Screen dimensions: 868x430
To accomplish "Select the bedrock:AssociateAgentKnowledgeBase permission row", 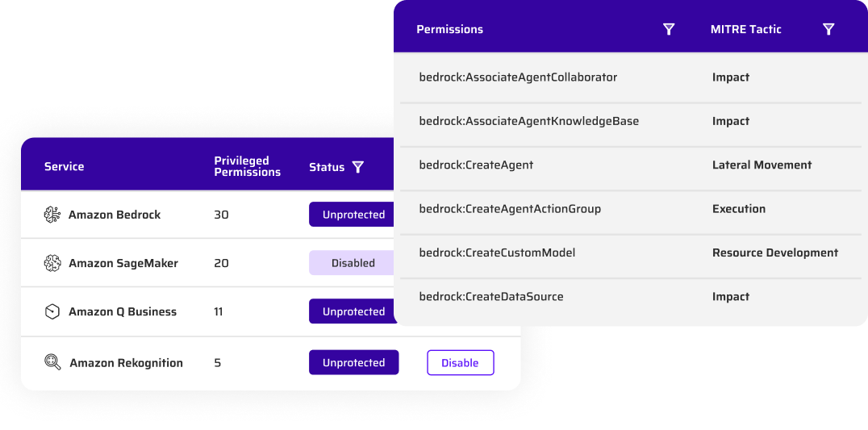I will click(631, 121).
